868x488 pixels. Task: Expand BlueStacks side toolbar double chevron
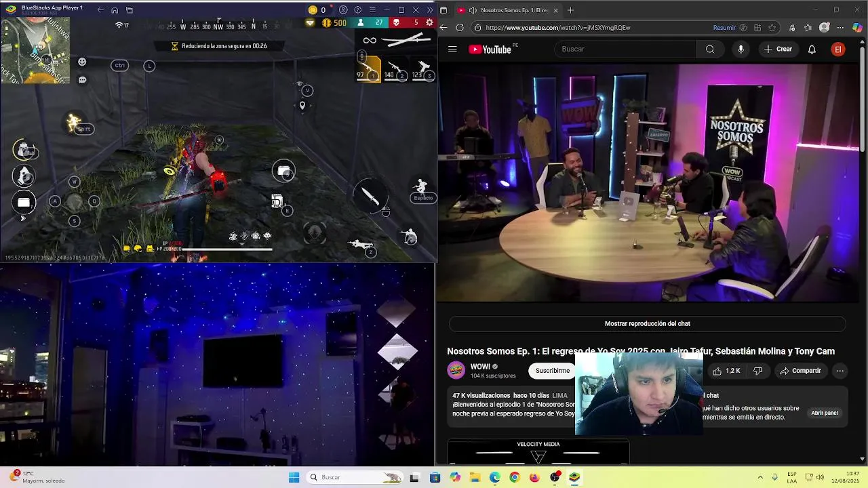[x=430, y=10]
